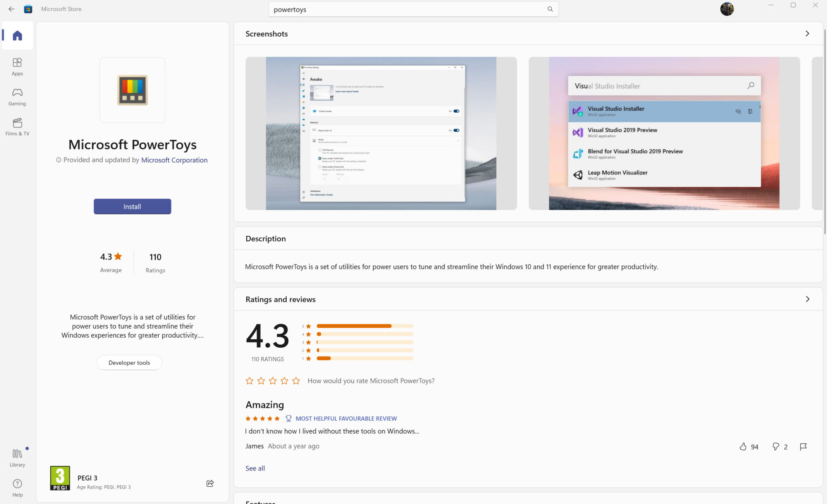The height and width of the screenshot is (504, 827).
Task: Dislike James's review with thumbs down
Action: click(776, 447)
